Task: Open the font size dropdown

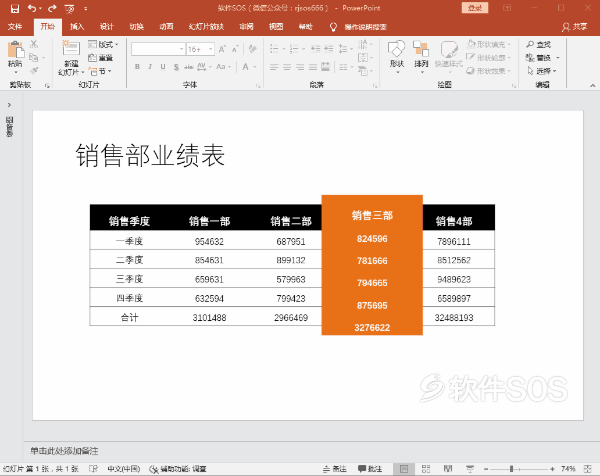Action: click(x=210, y=49)
